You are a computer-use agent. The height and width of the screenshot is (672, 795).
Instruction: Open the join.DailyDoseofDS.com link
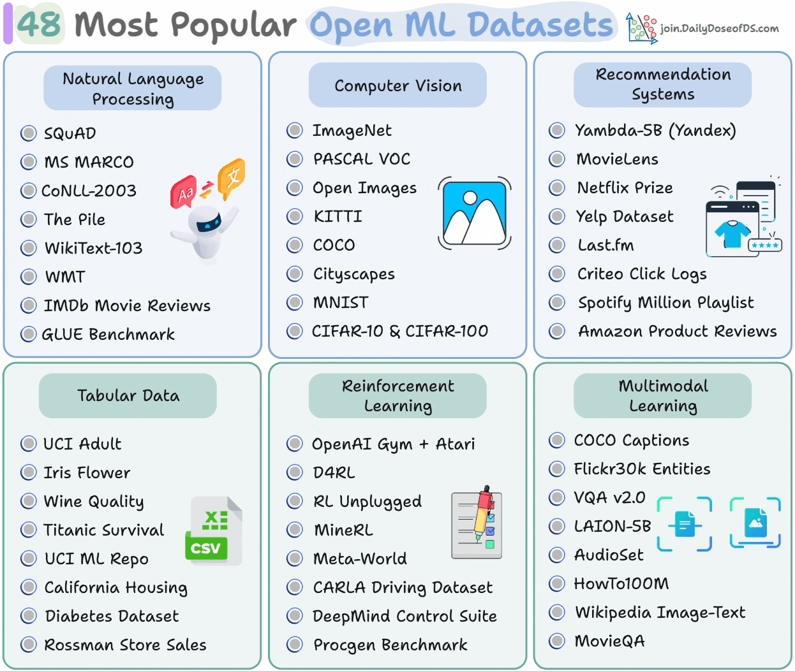(x=719, y=29)
